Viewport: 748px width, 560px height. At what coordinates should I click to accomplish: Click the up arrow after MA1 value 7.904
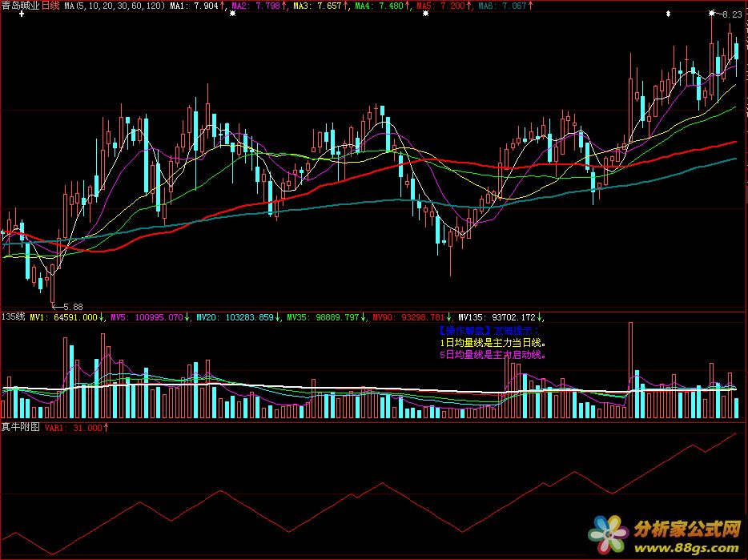click(222, 6)
